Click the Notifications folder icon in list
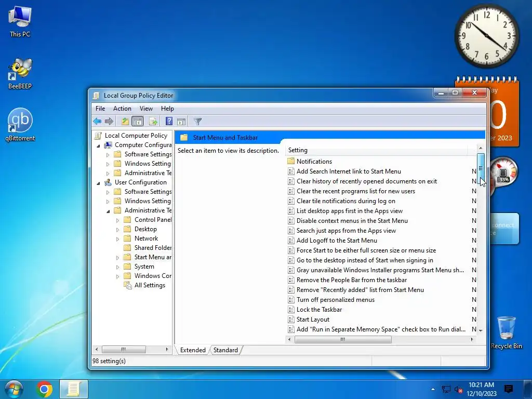This screenshot has width=532, height=399. pos(291,161)
